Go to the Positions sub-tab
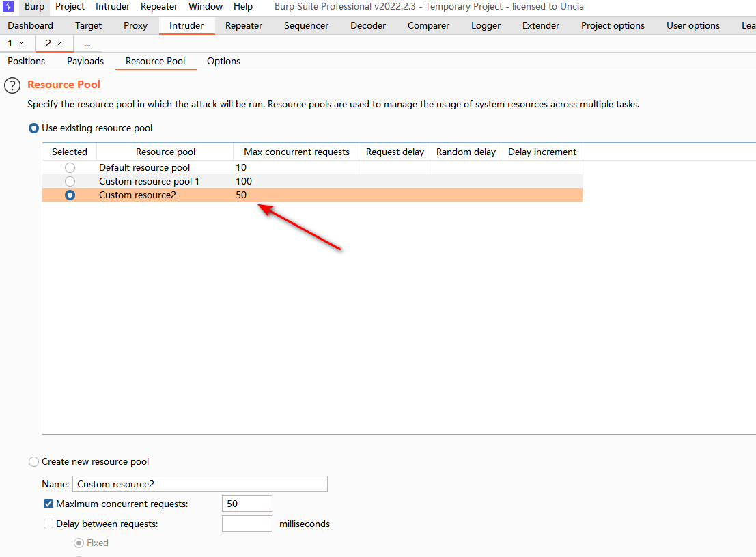Screen dimensions: 756x557 (x=26, y=62)
